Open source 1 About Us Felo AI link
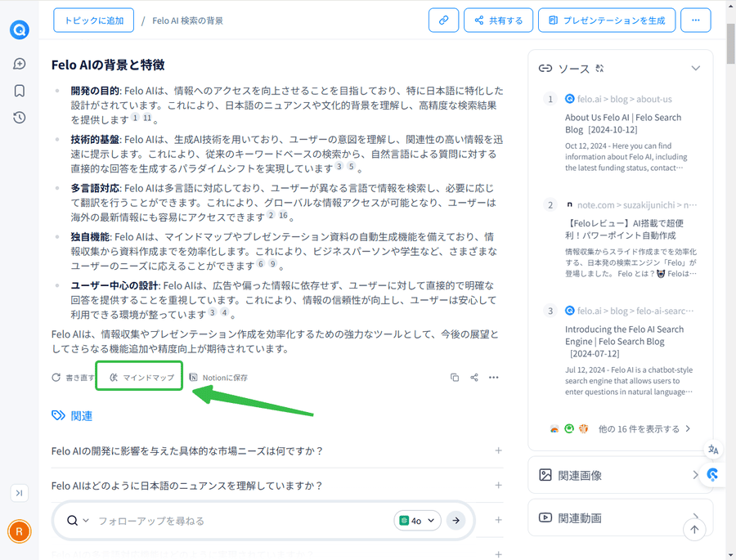 tap(623, 123)
